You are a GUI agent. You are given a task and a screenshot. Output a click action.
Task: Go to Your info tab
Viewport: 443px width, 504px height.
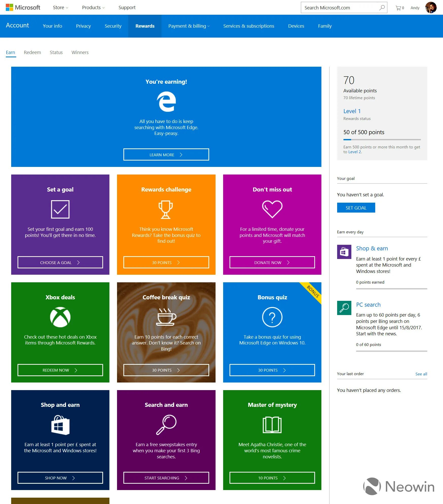(x=53, y=26)
